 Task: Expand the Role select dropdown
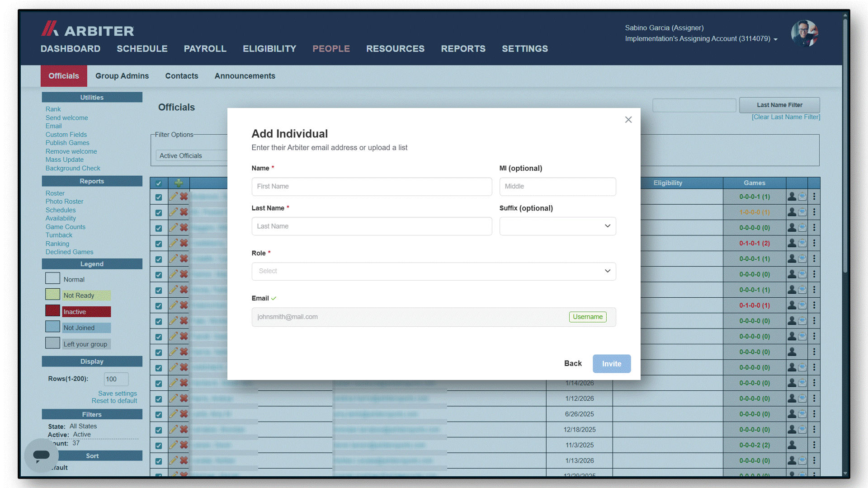[x=434, y=271]
